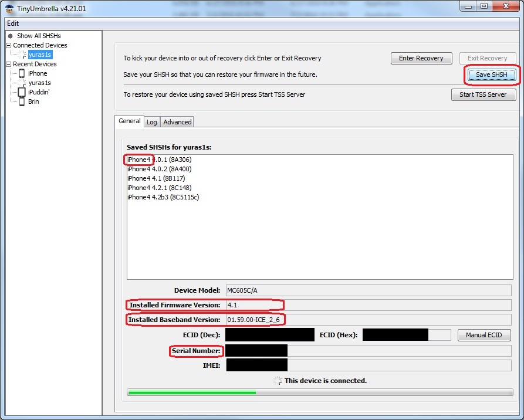
Task: Click the Manual ECID button
Action: point(484,335)
